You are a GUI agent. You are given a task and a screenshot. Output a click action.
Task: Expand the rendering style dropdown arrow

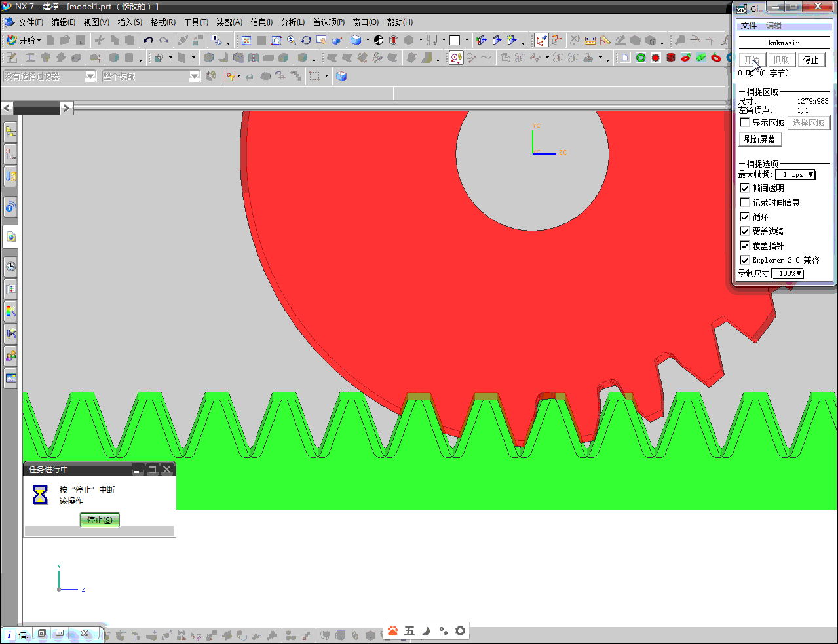368,40
